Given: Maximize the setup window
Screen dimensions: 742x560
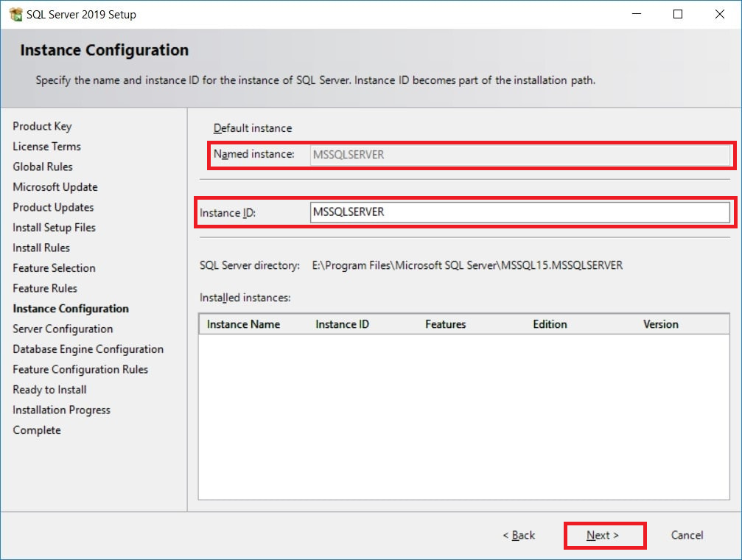Looking at the screenshot, I should click(x=678, y=15).
